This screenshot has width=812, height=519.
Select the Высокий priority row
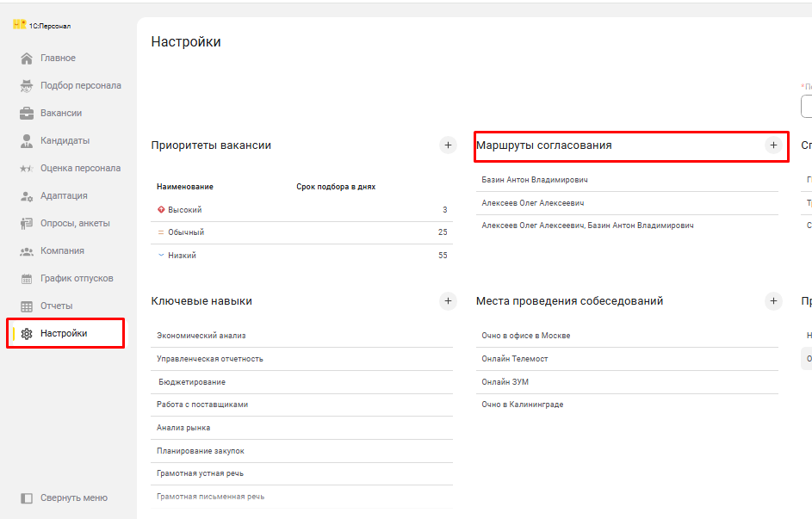click(x=184, y=210)
